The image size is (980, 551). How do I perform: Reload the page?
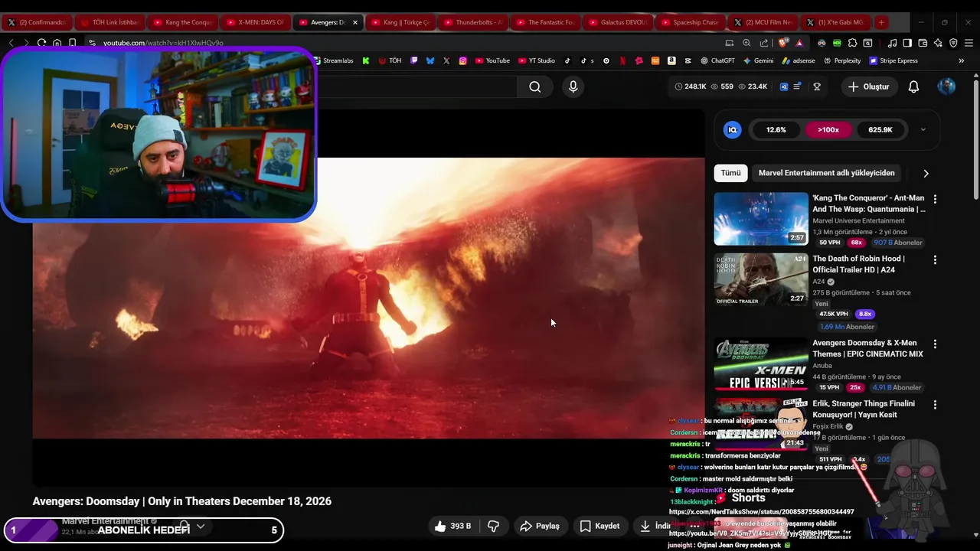click(41, 43)
